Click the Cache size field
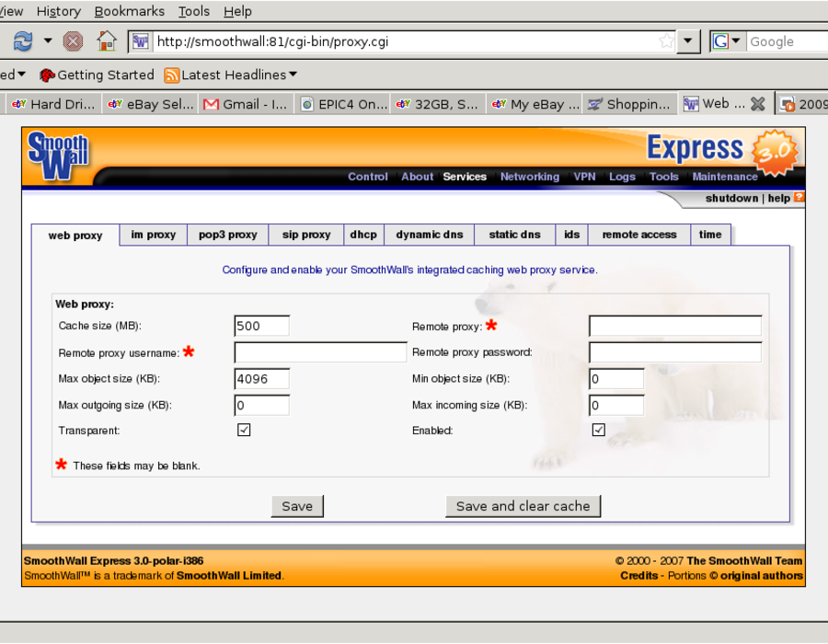The image size is (828, 644). (x=262, y=326)
